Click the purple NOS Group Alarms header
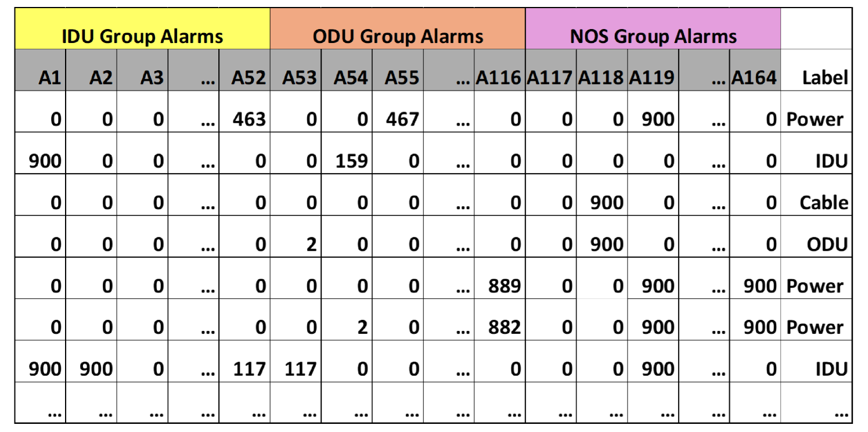This screenshot has height=432, width=868. pyautogui.click(x=653, y=37)
